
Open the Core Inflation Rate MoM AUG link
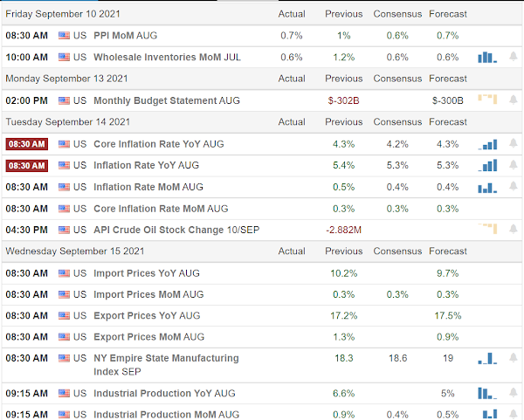pos(161,209)
